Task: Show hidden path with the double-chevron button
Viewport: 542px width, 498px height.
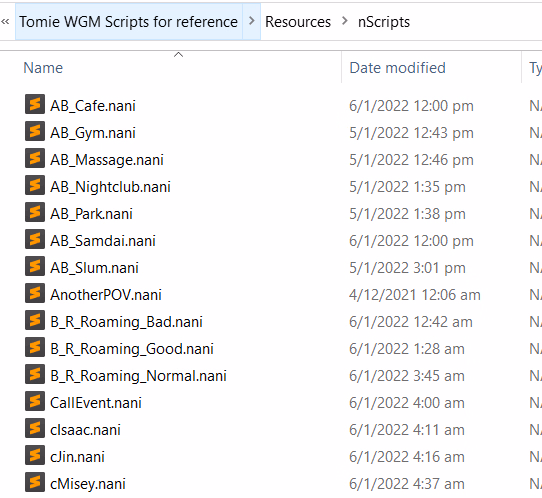Action: (5, 22)
